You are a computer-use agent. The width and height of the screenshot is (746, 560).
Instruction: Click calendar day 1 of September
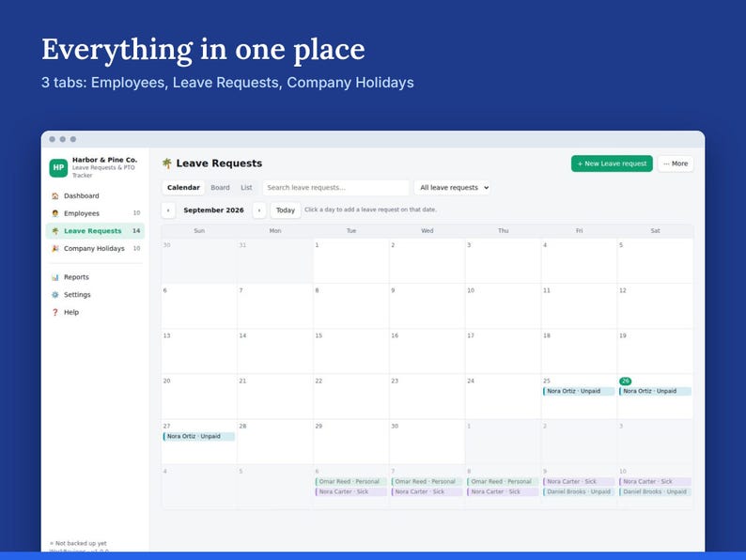coord(351,260)
